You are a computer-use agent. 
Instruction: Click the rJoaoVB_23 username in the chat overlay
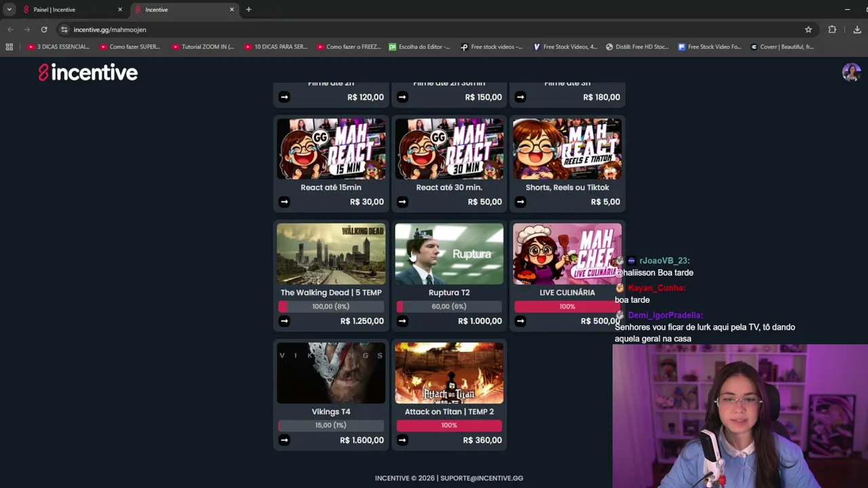coord(665,260)
